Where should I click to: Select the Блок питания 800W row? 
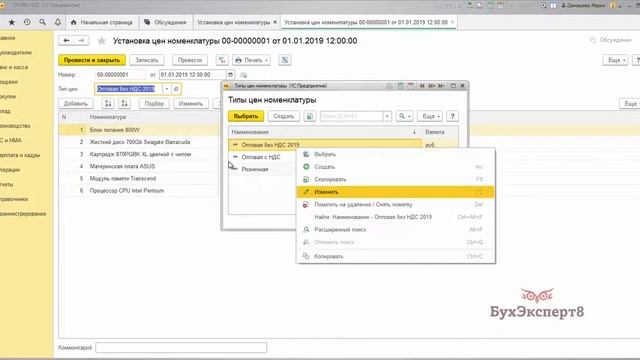click(139, 130)
